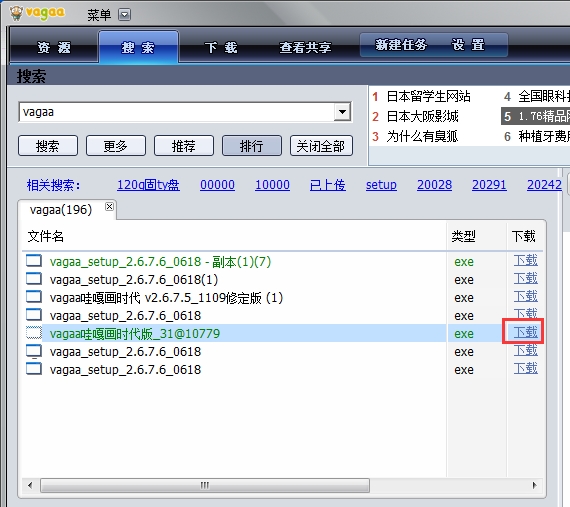570x507 pixels.
Task: Click the 新建任务 button
Action: pyautogui.click(x=401, y=45)
